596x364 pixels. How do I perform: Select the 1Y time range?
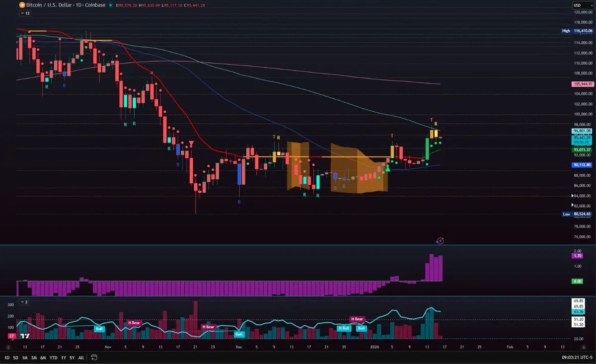[63, 357]
